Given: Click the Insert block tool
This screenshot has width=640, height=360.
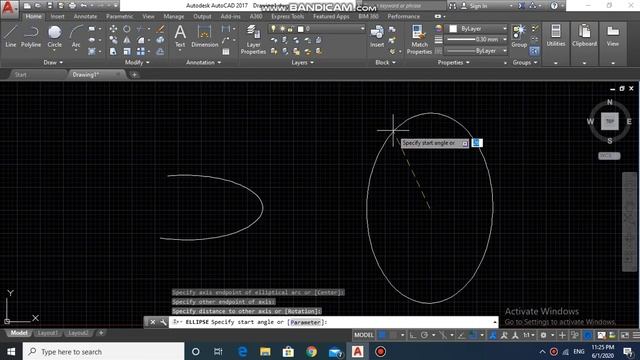Looking at the screenshot, I should pos(377,36).
